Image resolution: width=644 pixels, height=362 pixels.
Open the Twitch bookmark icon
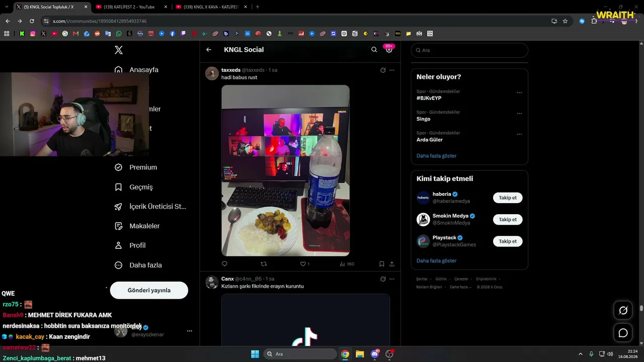tap(183, 34)
